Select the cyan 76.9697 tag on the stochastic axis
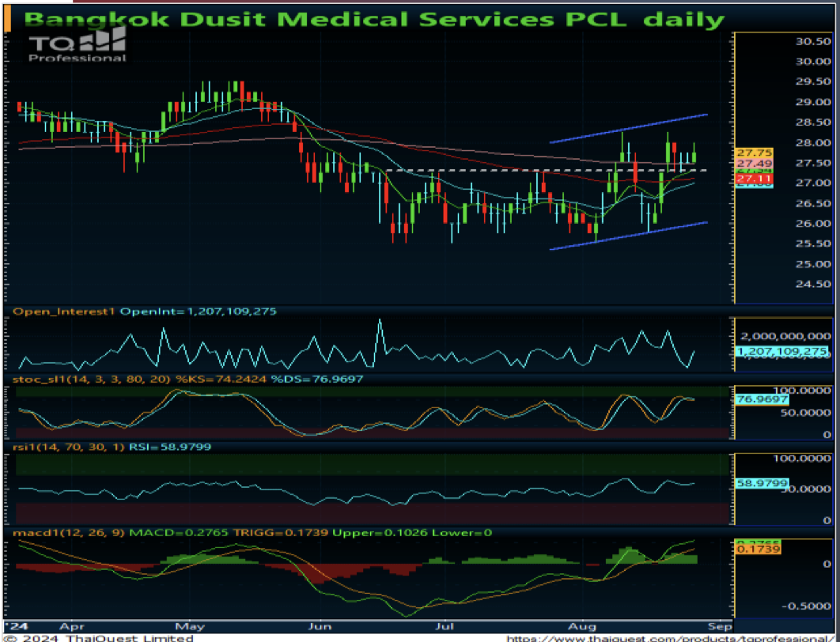 pos(762,399)
